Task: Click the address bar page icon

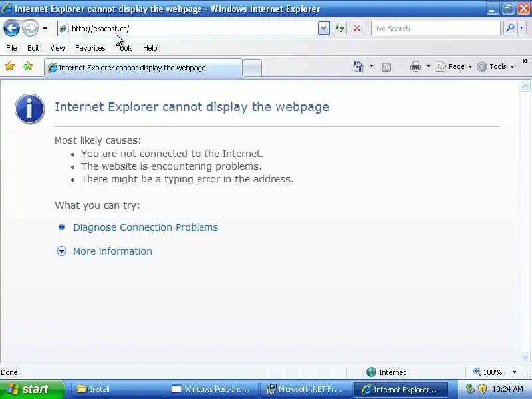Action: 64,29
